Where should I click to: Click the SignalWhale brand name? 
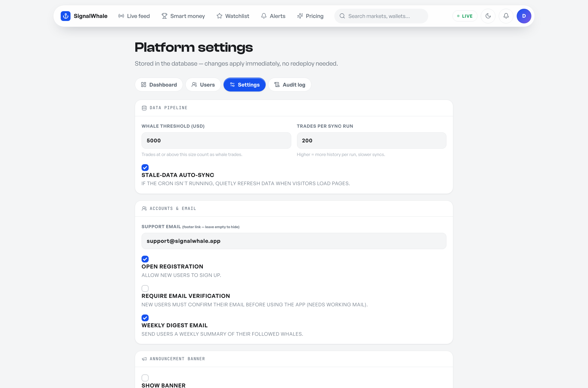tap(90, 16)
